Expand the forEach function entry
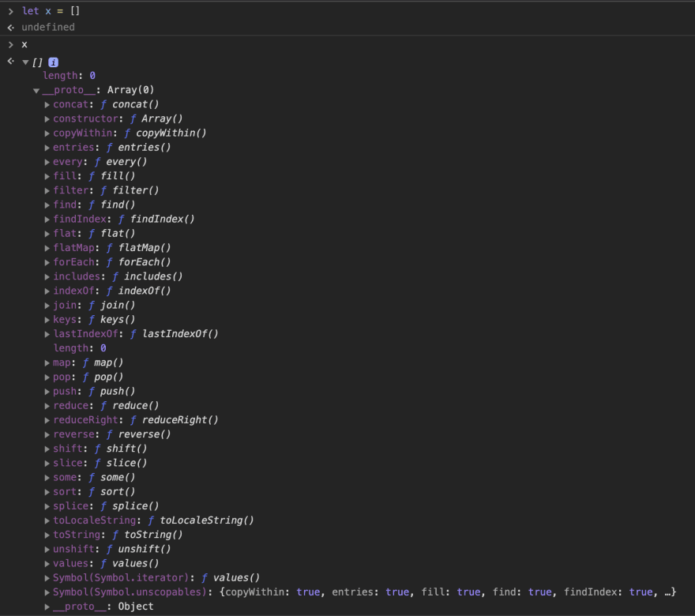This screenshot has height=616, width=695. 47,263
